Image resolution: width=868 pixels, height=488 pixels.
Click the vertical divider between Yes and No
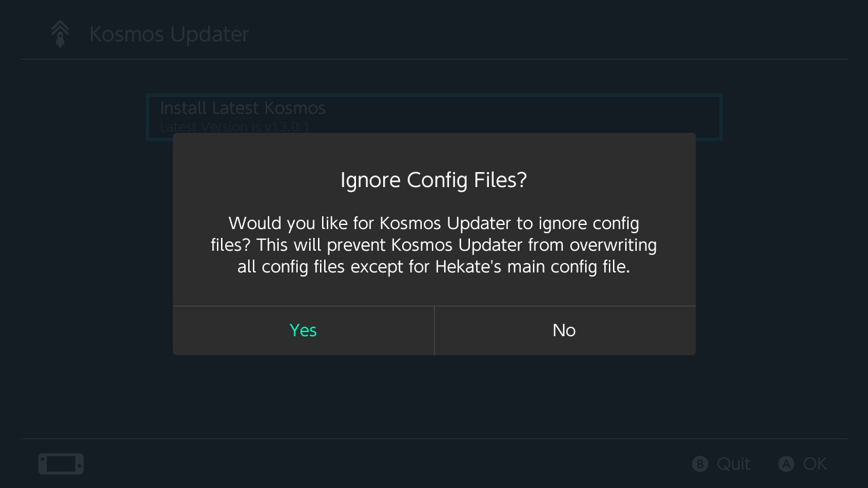coord(434,330)
